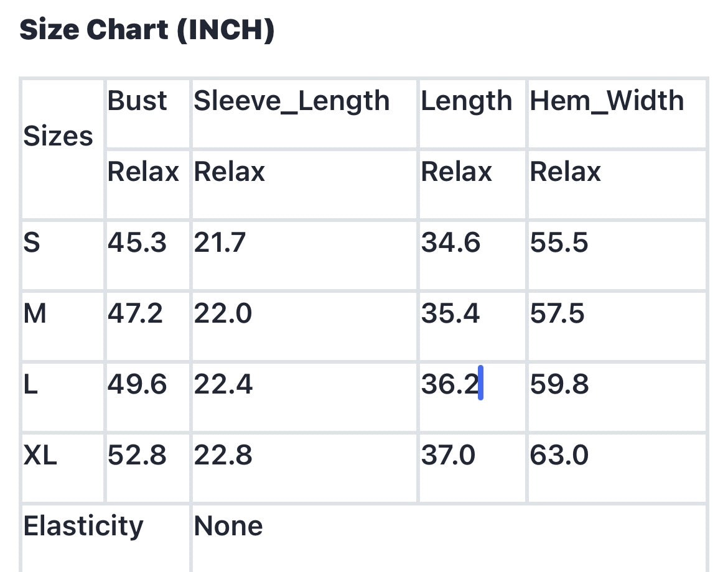This screenshot has width=728, height=572.
Task: Click the Size Chart (INCH) heading
Action: pos(147,30)
